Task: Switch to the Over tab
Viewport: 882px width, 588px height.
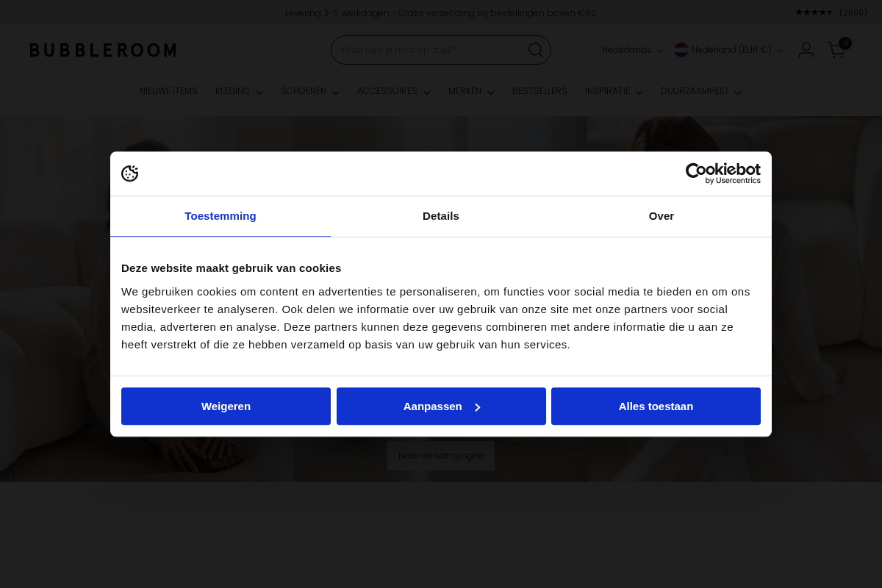Action: pyautogui.click(x=661, y=216)
